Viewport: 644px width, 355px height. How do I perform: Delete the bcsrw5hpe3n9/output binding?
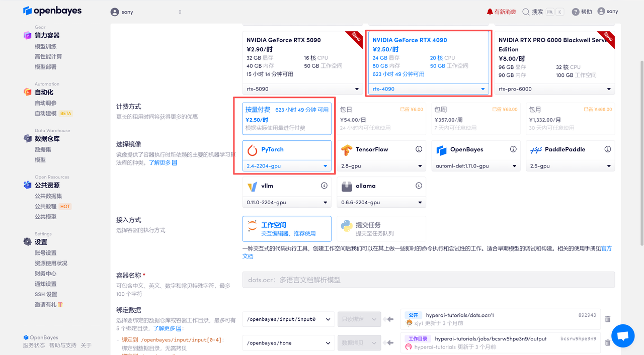[x=608, y=342]
